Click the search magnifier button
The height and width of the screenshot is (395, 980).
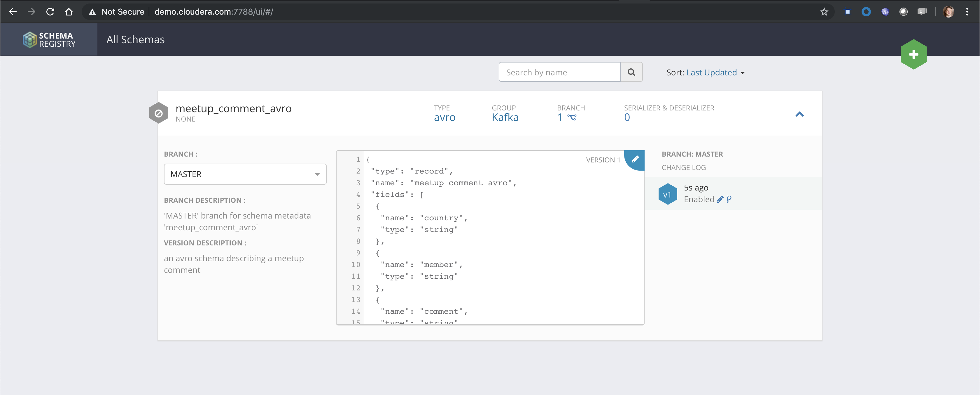coord(631,72)
